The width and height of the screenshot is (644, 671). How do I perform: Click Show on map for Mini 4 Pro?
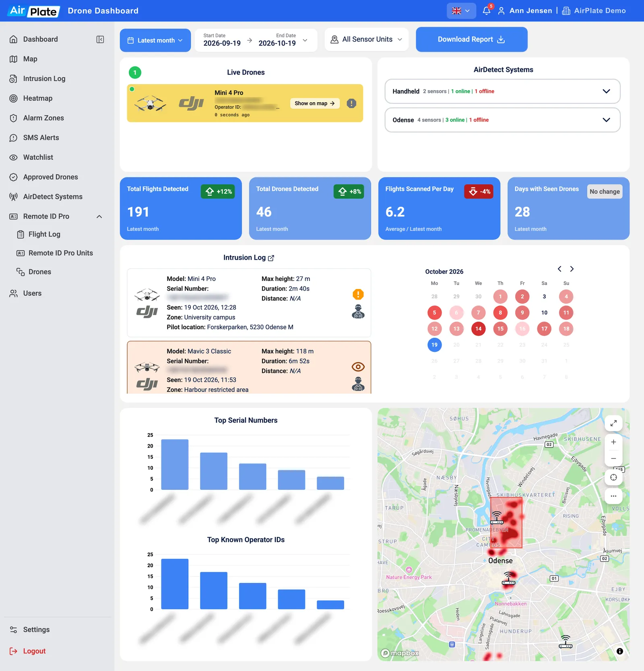(315, 103)
